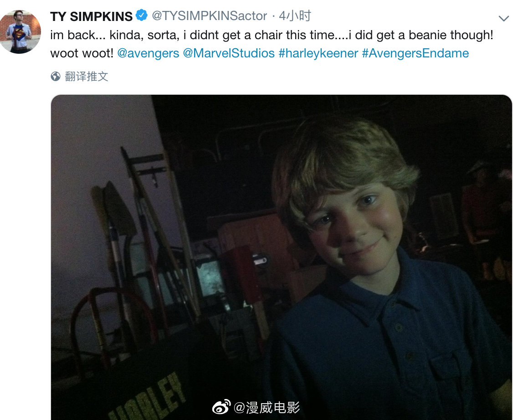Click the Weibo logo watermark
The height and width of the screenshot is (420, 513).
[x=221, y=407]
